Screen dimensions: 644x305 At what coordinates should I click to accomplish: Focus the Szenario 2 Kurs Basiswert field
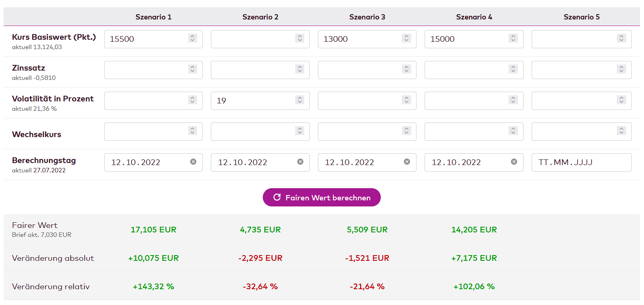click(x=252, y=39)
